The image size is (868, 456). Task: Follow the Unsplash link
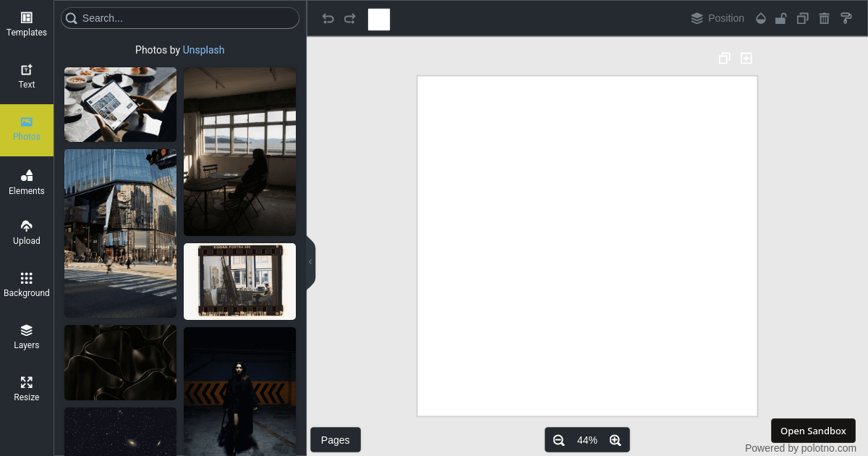[x=203, y=50]
